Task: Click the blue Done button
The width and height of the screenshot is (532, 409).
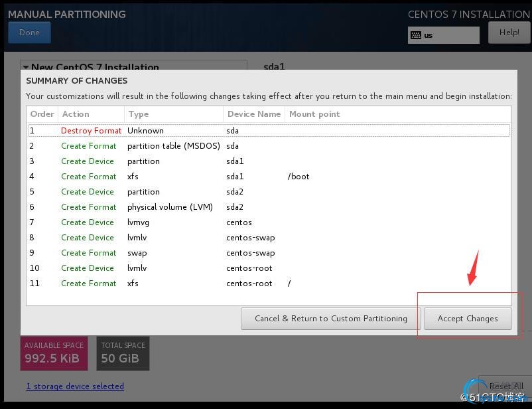Action: coord(29,33)
